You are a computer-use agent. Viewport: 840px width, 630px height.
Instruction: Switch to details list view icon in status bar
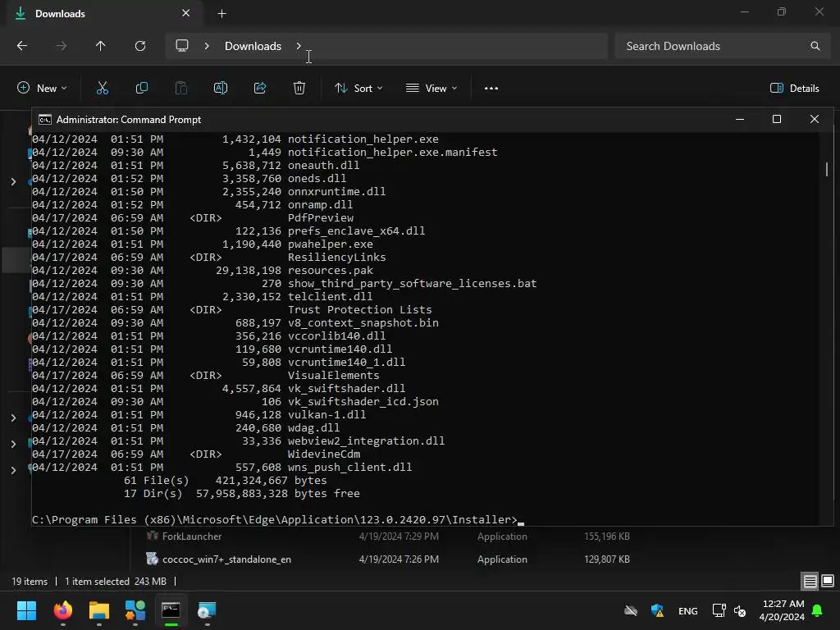click(810, 582)
